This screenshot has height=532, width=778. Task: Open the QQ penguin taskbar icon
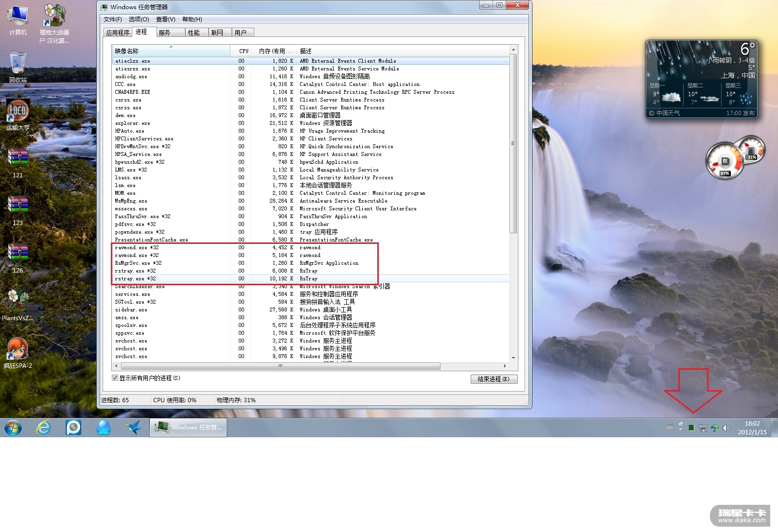coord(103,428)
